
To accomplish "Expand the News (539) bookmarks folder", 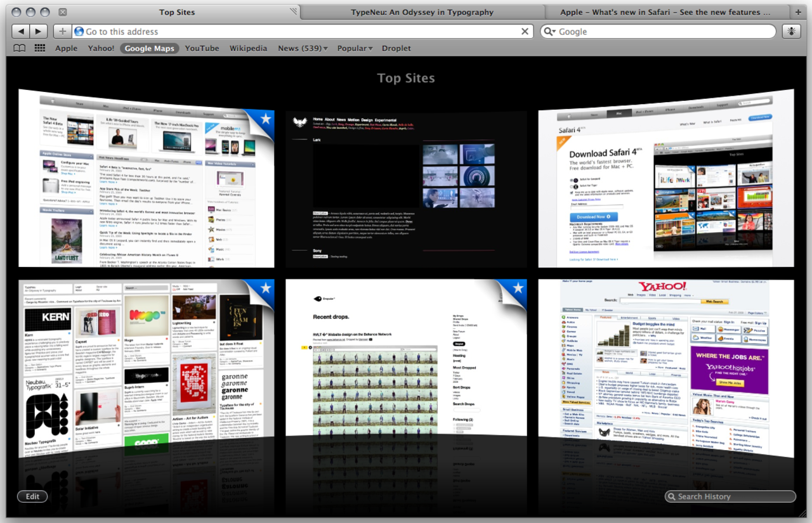I will pos(303,48).
